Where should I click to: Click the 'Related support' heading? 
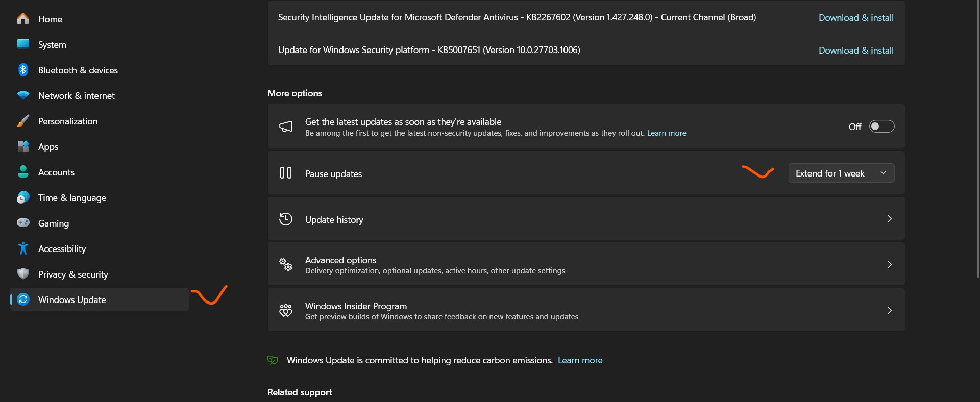point(300,392)
